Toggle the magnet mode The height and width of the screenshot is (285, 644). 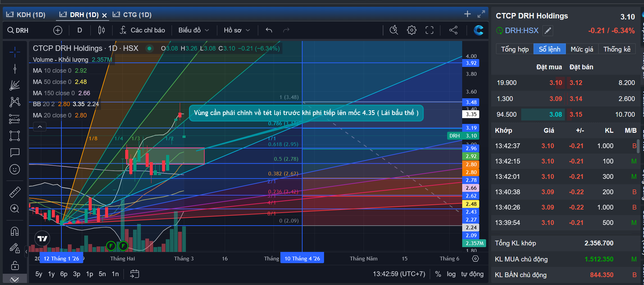(15, 231)
